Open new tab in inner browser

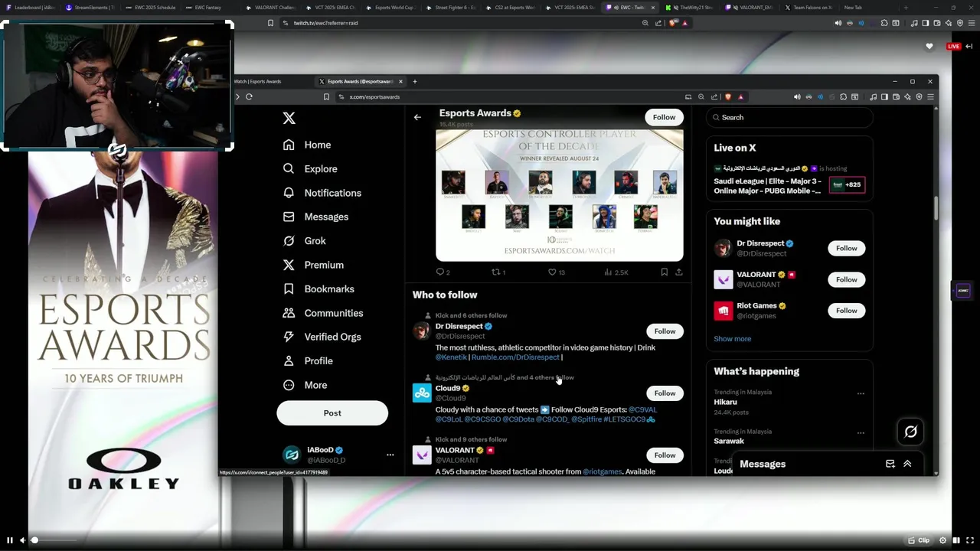coord(415,81)
